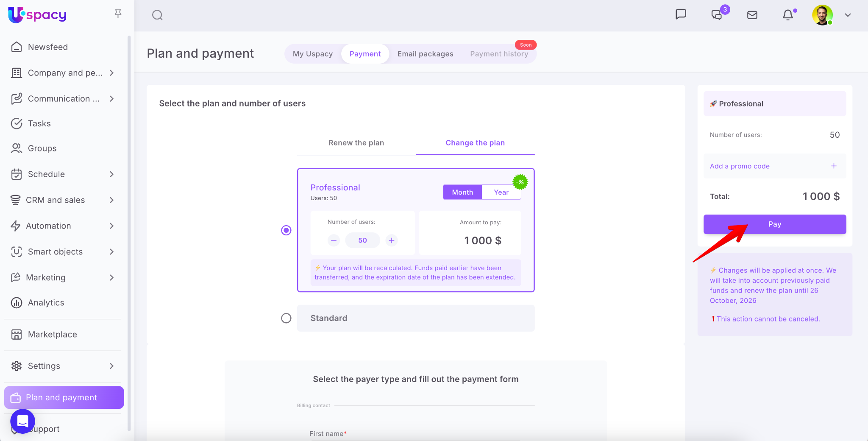Open the chat bubble icon in header
Screen dimensions: 868x441
(x=681, y=14)
